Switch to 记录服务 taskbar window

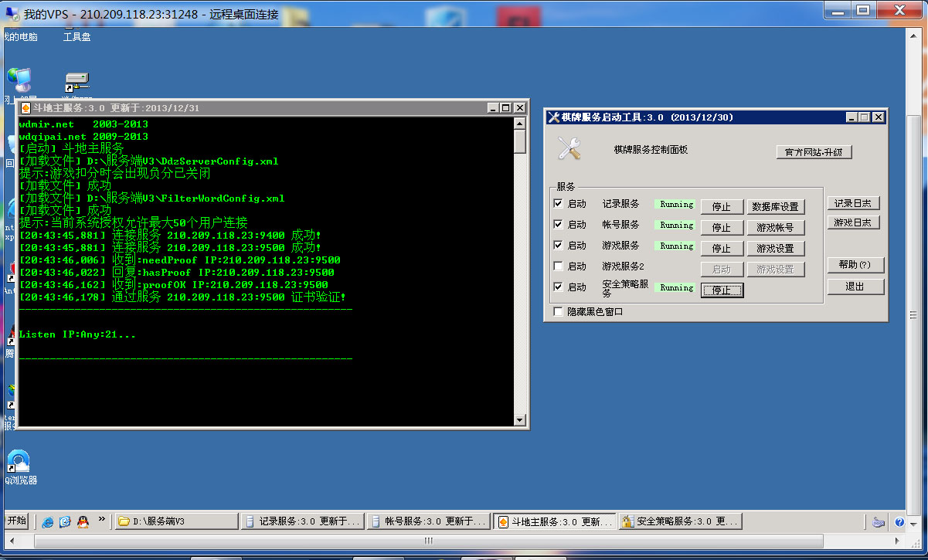pos(302,522)
